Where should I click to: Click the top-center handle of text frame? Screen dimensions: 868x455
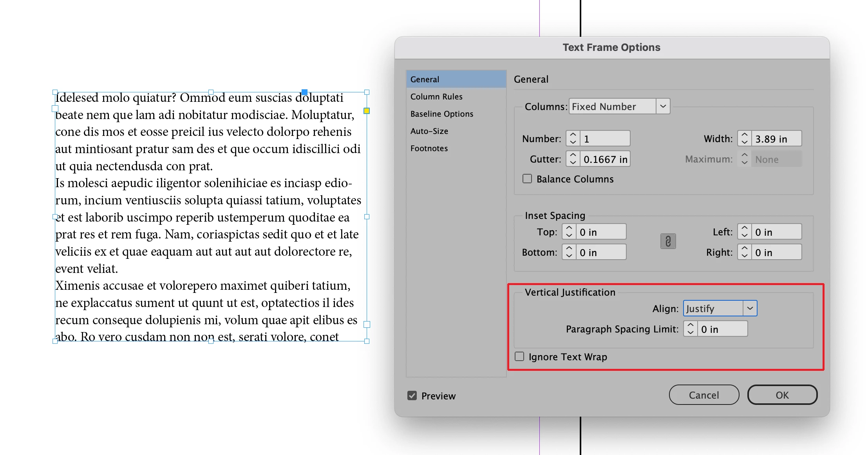pos(211,92)
